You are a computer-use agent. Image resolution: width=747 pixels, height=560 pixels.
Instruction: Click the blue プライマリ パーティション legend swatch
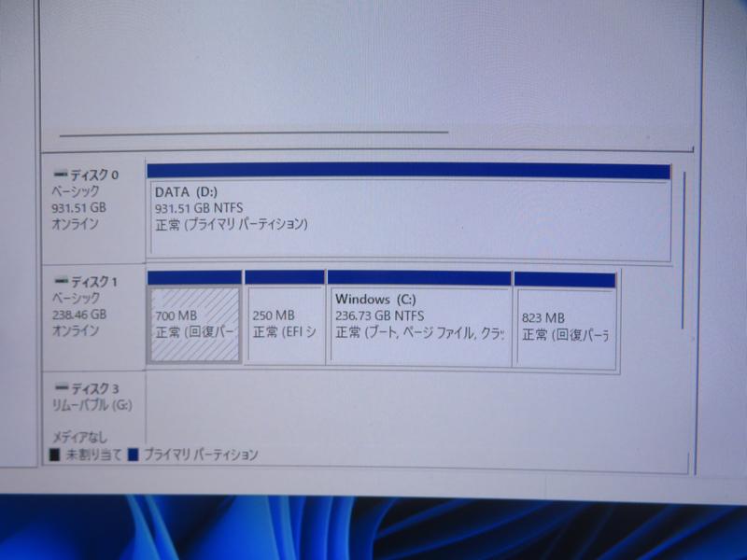click(x=133, y=455)
